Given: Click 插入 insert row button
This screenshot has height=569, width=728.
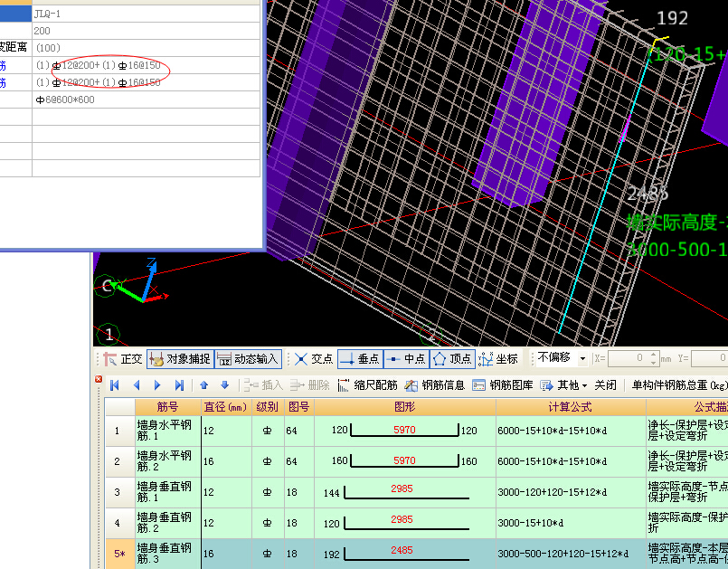Looking at the screenshot, I should (x=263, y=385).
